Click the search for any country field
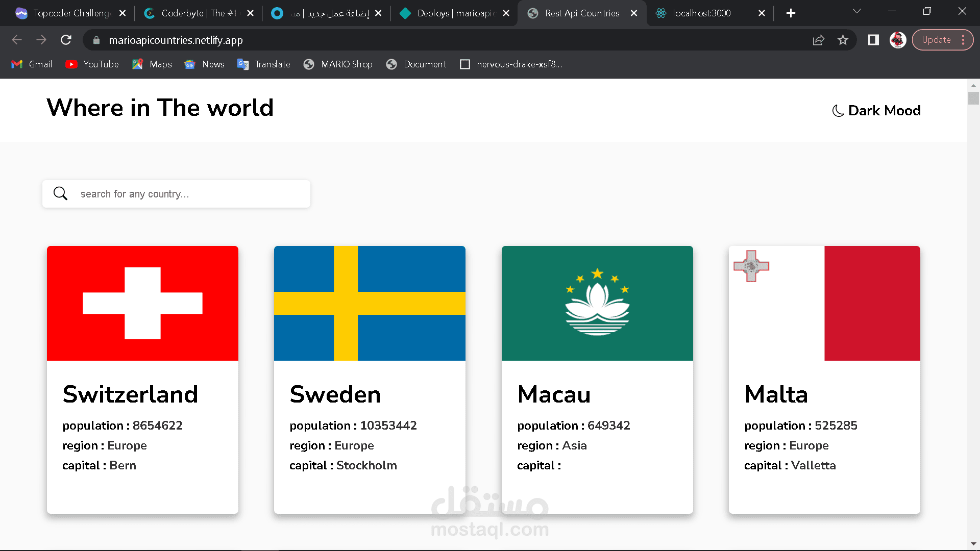 [x=189, y=194]
